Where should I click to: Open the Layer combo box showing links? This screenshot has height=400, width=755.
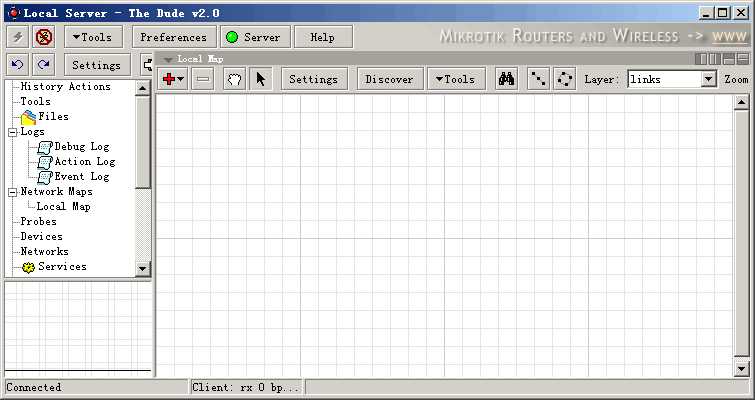[x=672, y=79]
